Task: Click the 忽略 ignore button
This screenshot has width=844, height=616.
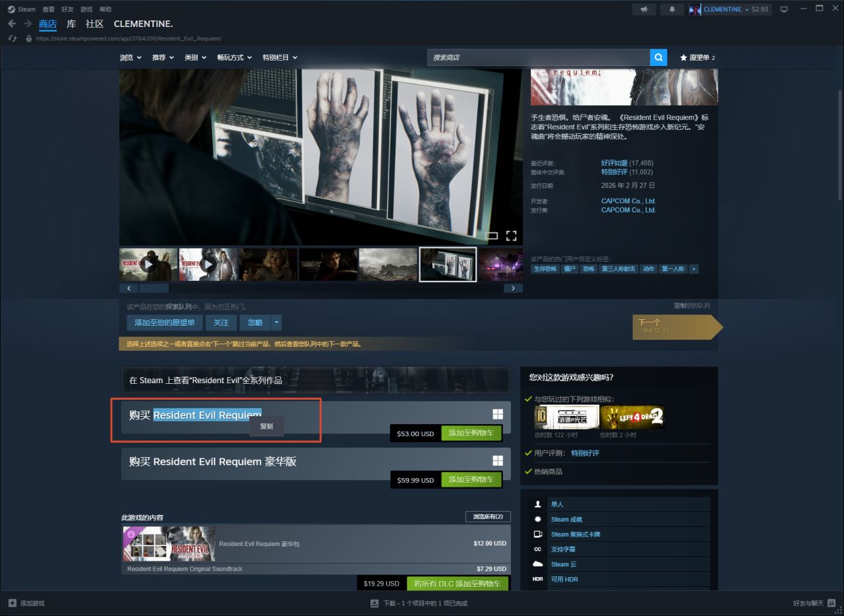Action: tap(255, 323)
